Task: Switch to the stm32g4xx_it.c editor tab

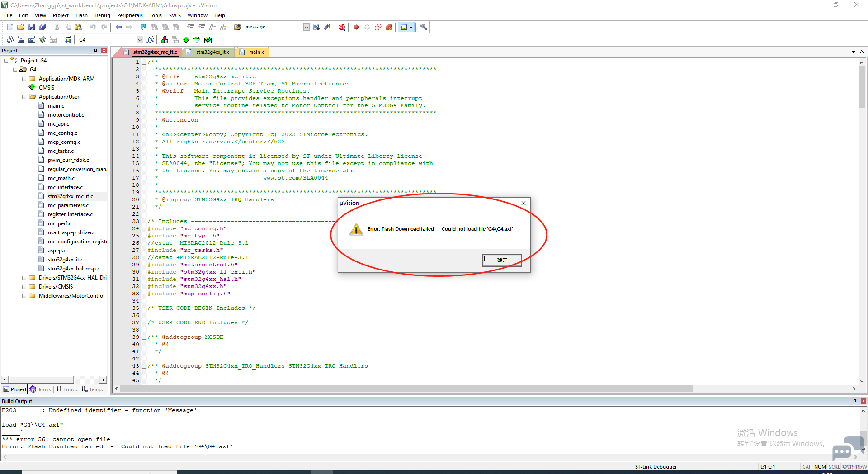Action: 209,52
